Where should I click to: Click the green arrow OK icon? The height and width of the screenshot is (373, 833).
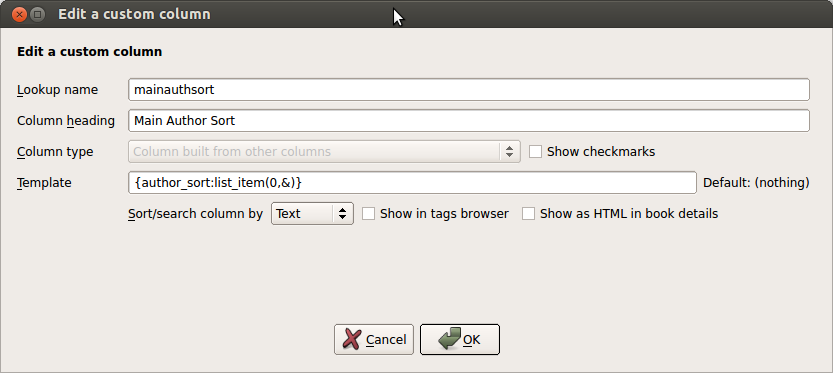pyautogui.click(x=449, y=339)
